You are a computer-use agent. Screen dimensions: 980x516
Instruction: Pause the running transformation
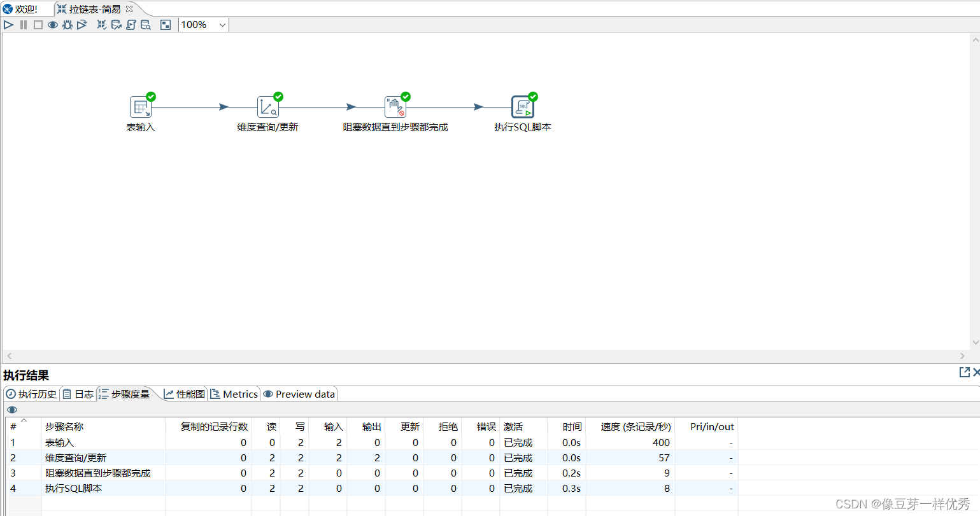(24, 25)
